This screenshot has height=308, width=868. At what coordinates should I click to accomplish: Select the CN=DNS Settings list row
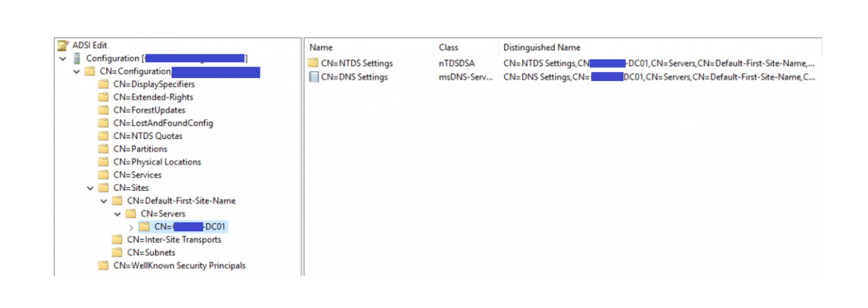point(355,77)
